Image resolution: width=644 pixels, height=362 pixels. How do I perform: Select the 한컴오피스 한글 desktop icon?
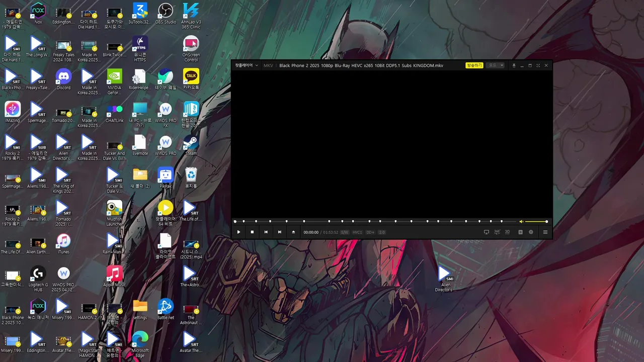pos(191,115)
